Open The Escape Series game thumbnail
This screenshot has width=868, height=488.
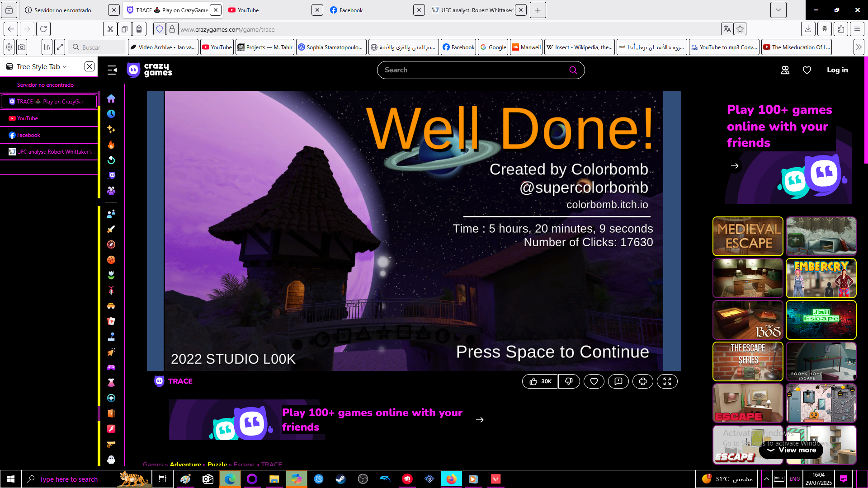pyautogui.click(x=748, y=361)
